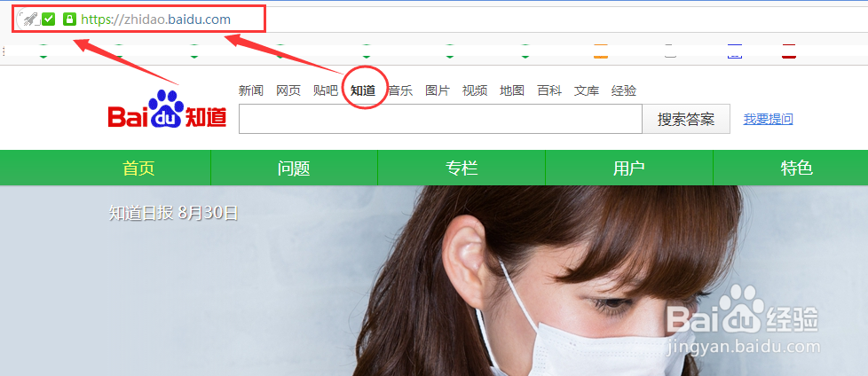The height and width of the screenshot is (376, 868).
Task: Open the 视频 navigation link
Action: pos(475,90)
